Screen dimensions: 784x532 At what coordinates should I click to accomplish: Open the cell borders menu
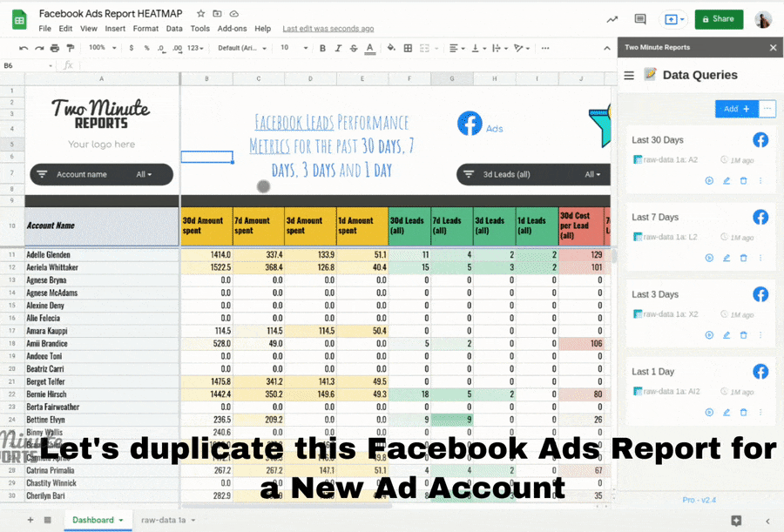pyautogui.click(x=408, y=48)
